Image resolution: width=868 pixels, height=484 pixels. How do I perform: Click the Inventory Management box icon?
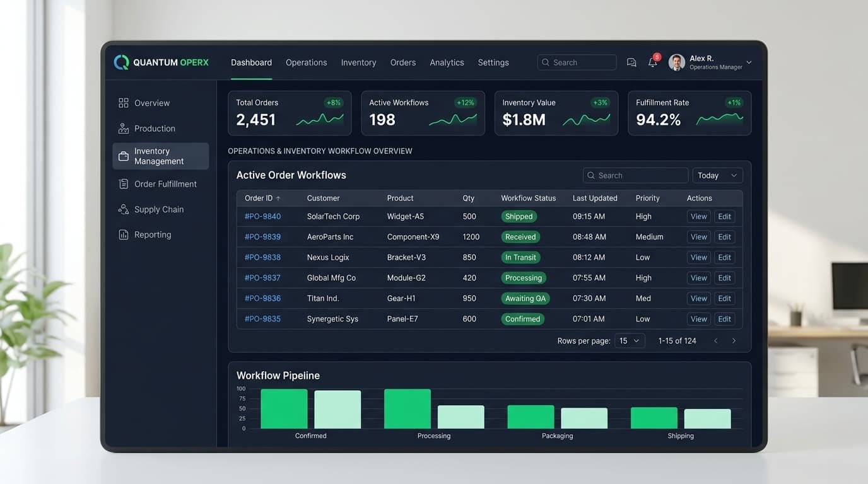124,156
